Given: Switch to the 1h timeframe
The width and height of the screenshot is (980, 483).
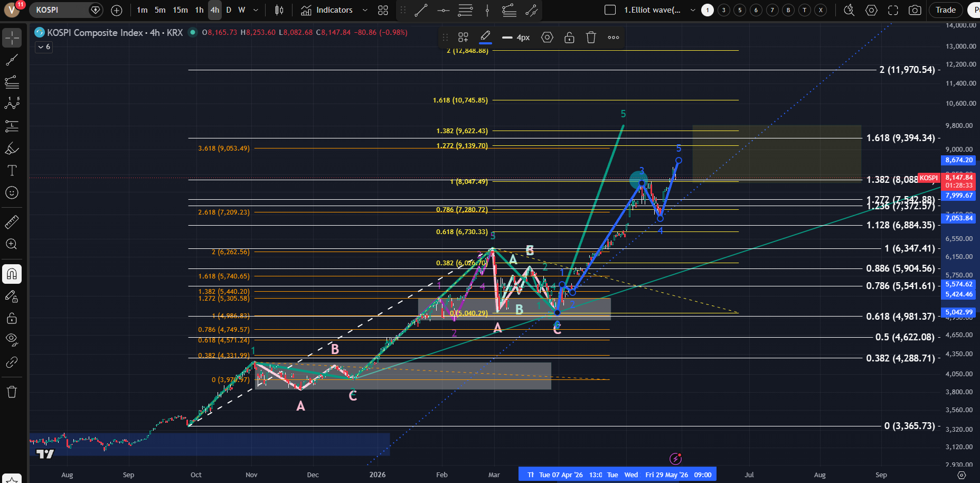Looking at the screenshot, I should (x=199, y=10).
